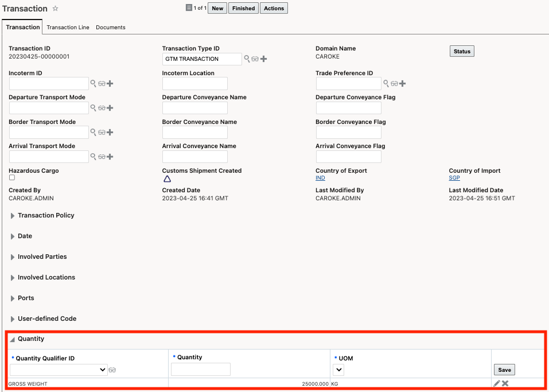
Task: Click the view glasses icon for Trade Preference ID
Action: 394,83
